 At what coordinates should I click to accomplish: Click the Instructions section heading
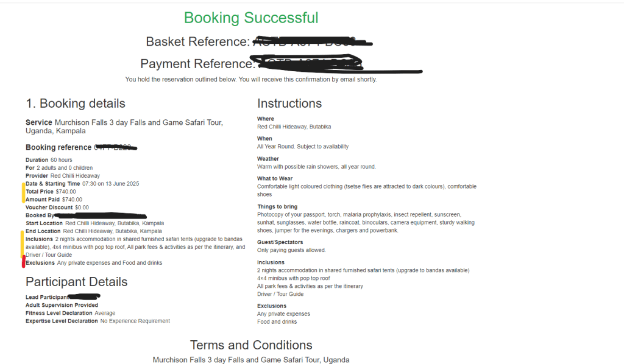(x=289, y=103)
